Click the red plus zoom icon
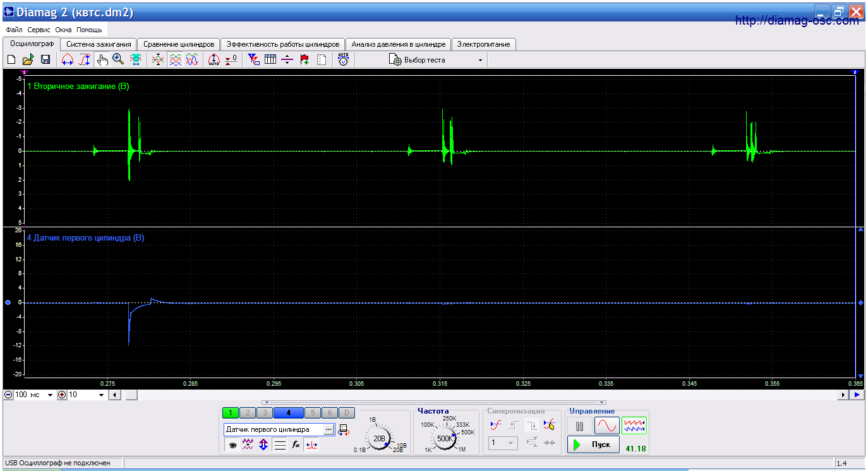The image size is (868, 471). pyautogui.click(x=62, y=395)
